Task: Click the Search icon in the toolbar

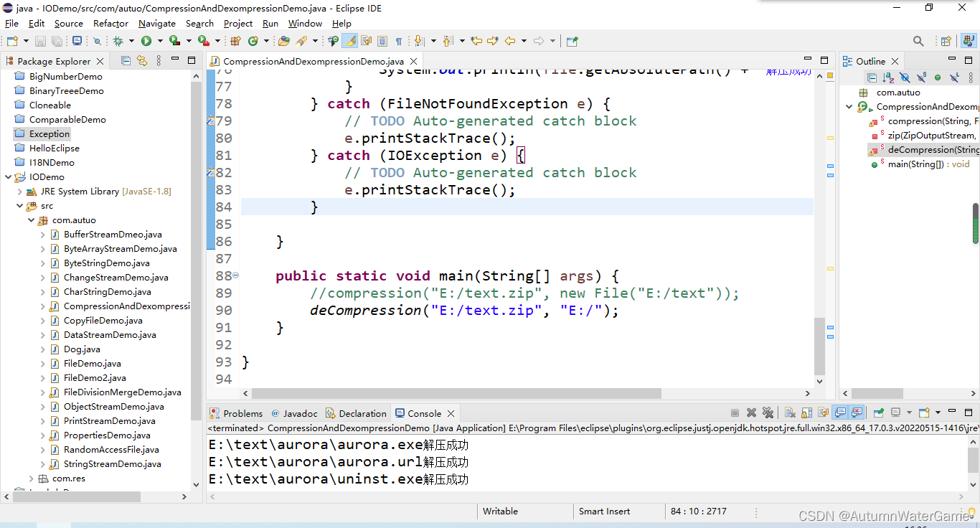Action: coord(918,41)
